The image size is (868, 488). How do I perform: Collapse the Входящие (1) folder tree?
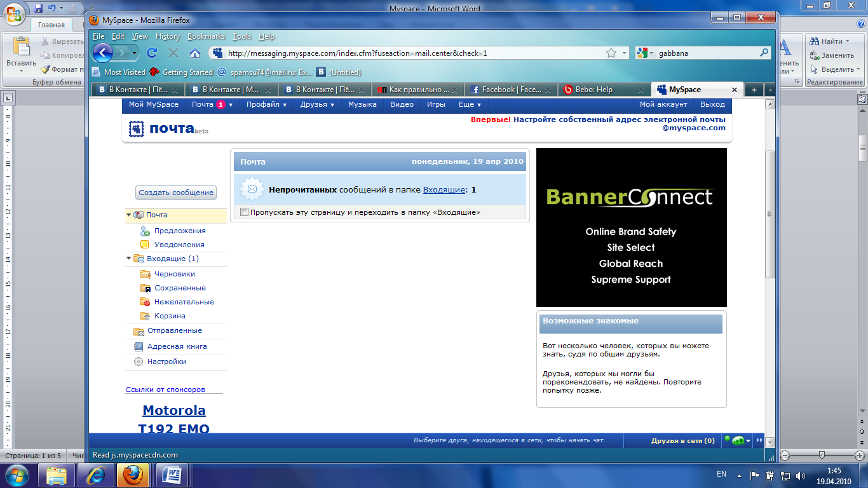[x=129, y=259]
